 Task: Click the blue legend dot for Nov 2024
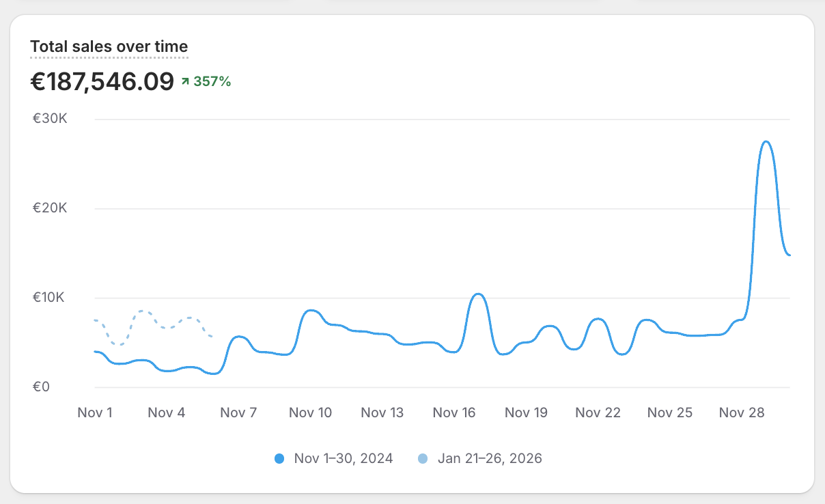point(279,458)
